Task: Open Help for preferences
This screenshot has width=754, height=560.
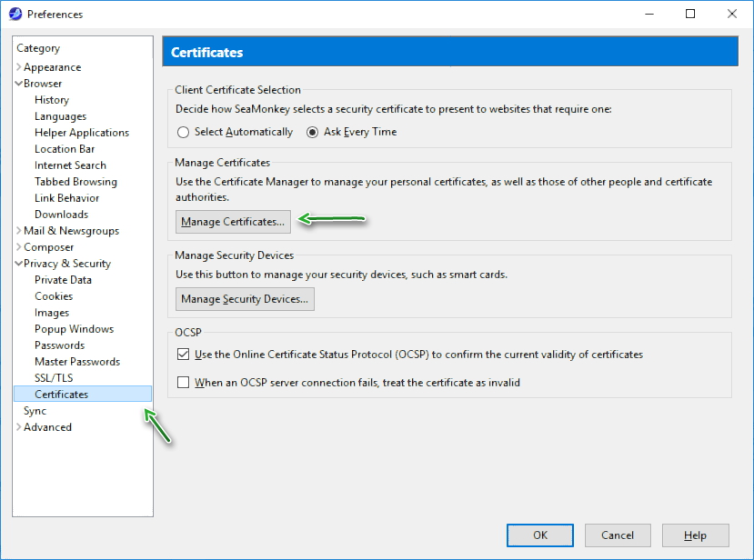Action: tap(696, 535)
